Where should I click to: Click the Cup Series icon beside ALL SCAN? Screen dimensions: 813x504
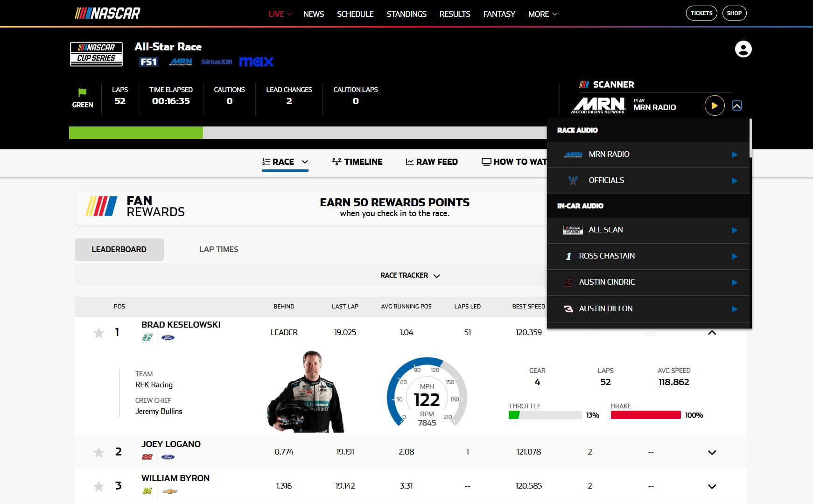[573, 230]
